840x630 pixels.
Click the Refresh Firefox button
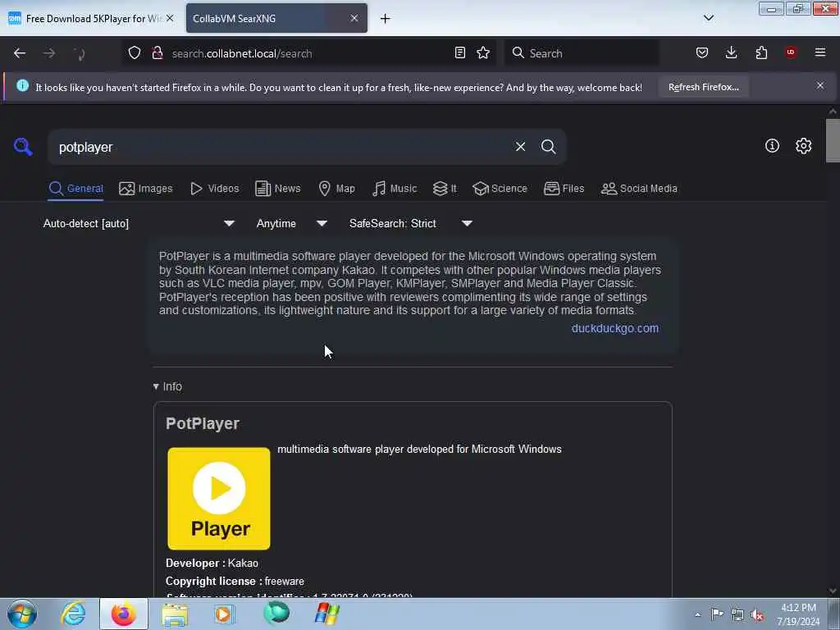[703, 87]
